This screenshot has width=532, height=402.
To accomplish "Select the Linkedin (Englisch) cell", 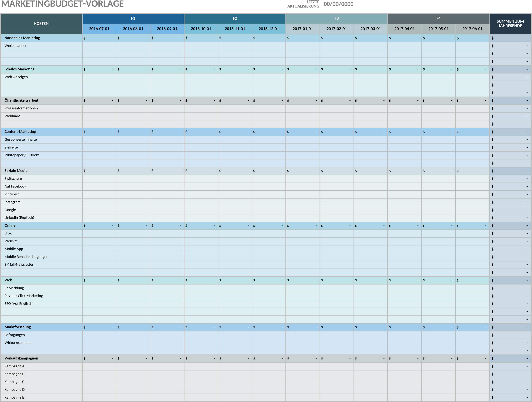I will (41, 218).
